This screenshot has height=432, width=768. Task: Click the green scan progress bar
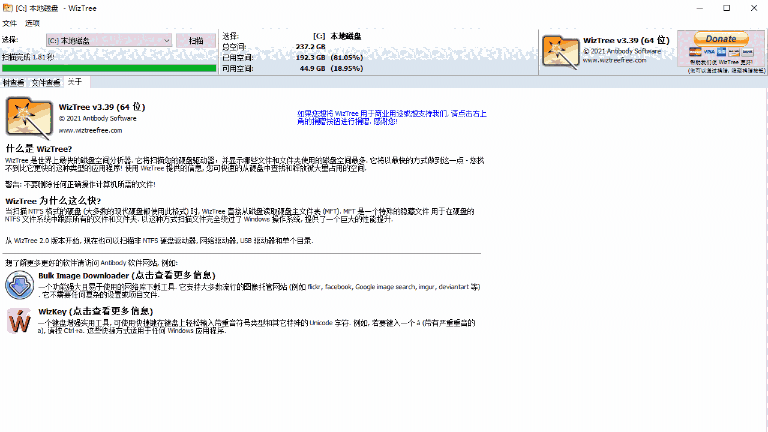pyautogui.click(x=109, y=69)
